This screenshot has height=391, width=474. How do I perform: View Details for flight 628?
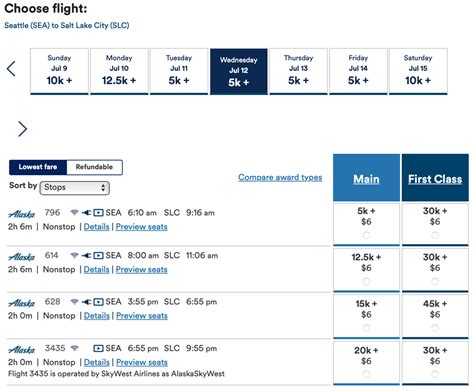[97, 316]
